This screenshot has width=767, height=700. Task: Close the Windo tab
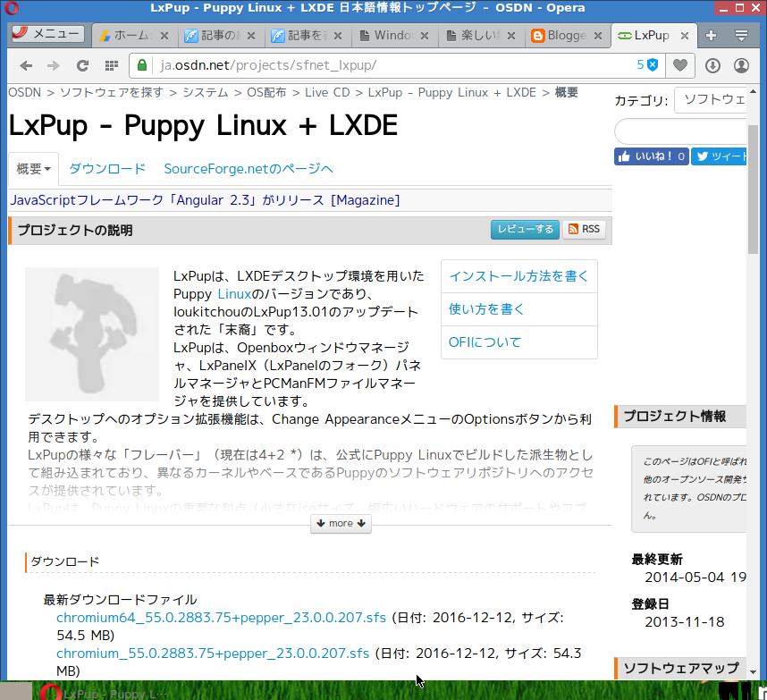coord(425,36)
